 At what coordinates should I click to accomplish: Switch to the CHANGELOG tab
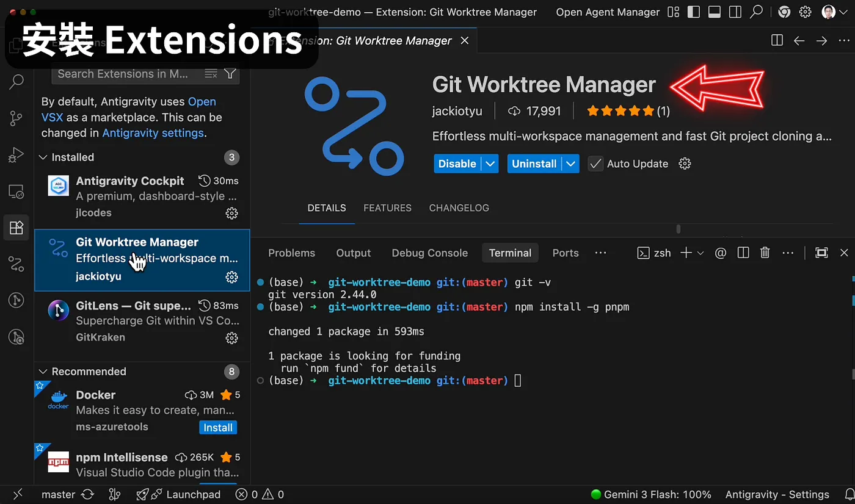[x=459, y=208]
